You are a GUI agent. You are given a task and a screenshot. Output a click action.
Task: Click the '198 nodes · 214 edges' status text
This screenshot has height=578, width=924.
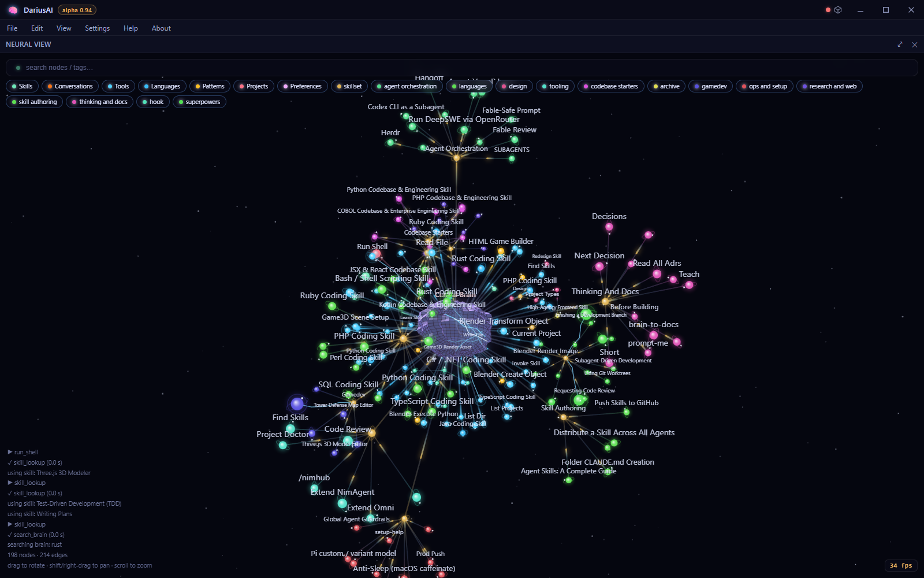tap(38, 555)
